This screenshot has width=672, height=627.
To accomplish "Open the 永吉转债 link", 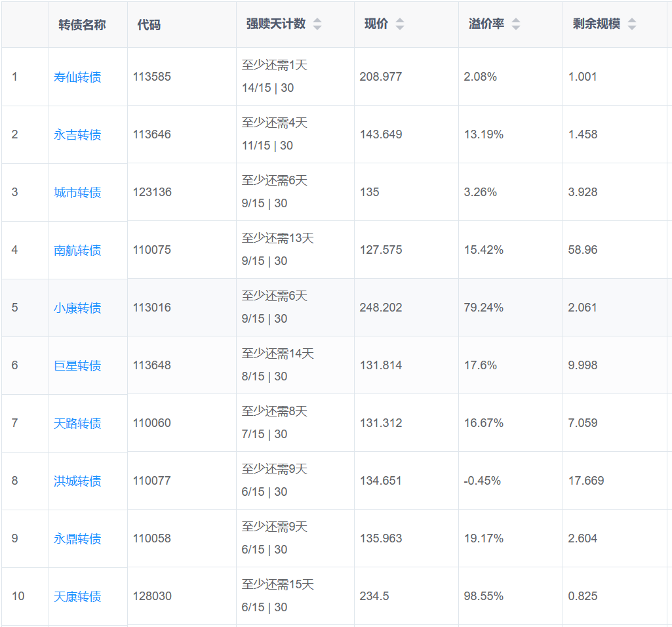I will click(77, 134).
